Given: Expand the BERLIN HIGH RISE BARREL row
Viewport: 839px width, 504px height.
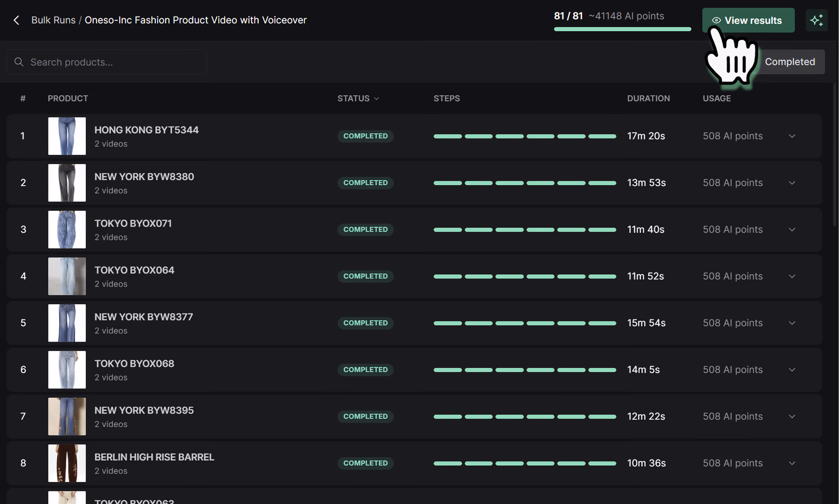Looking at the screenshot, I should pos(792,463).
